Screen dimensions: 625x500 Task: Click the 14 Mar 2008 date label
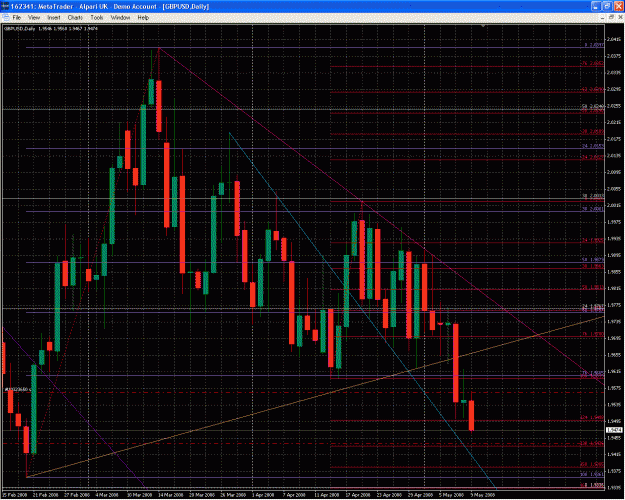point(171,495)
